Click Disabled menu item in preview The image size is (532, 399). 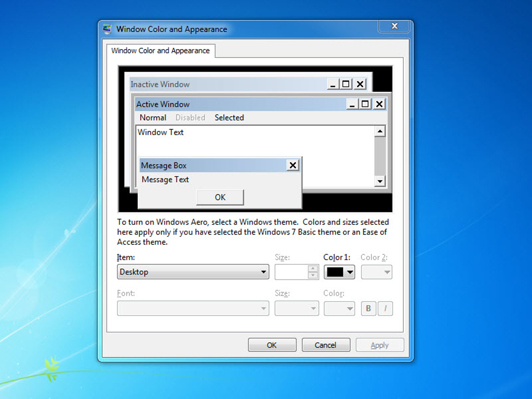click(190, 118)
